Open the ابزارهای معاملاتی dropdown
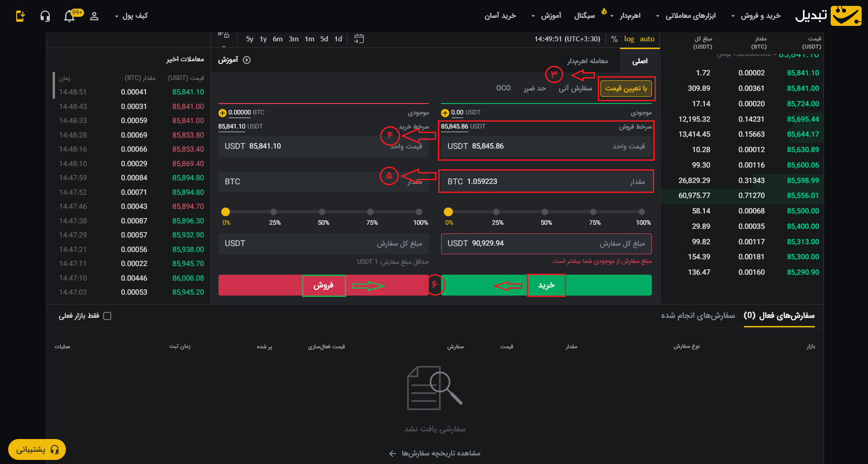The height and width of the screenshot is (464, 868). [x=686, y=16]
